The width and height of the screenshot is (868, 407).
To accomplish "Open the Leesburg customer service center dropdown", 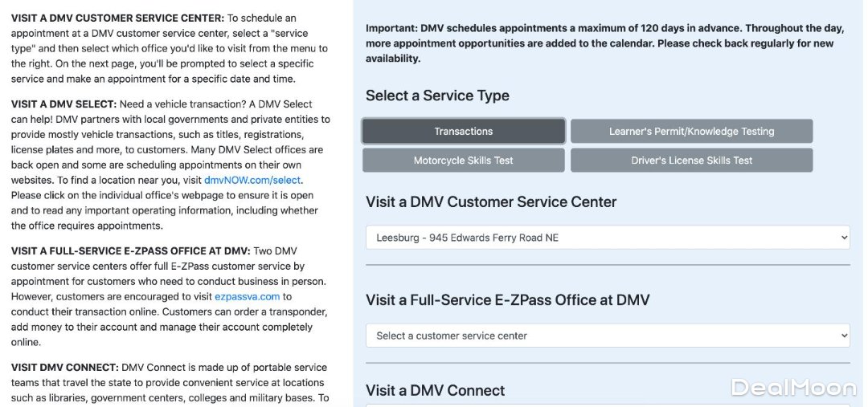I will point(607,238).
